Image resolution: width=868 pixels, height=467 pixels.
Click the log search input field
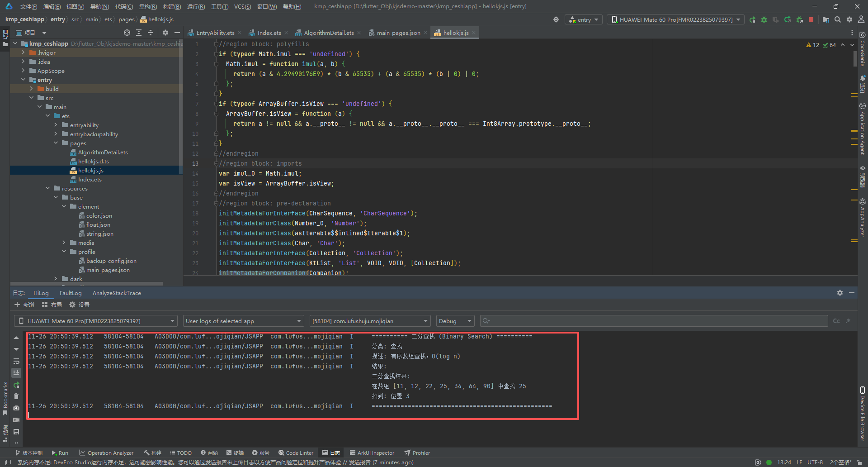click(x=654, y=321)
